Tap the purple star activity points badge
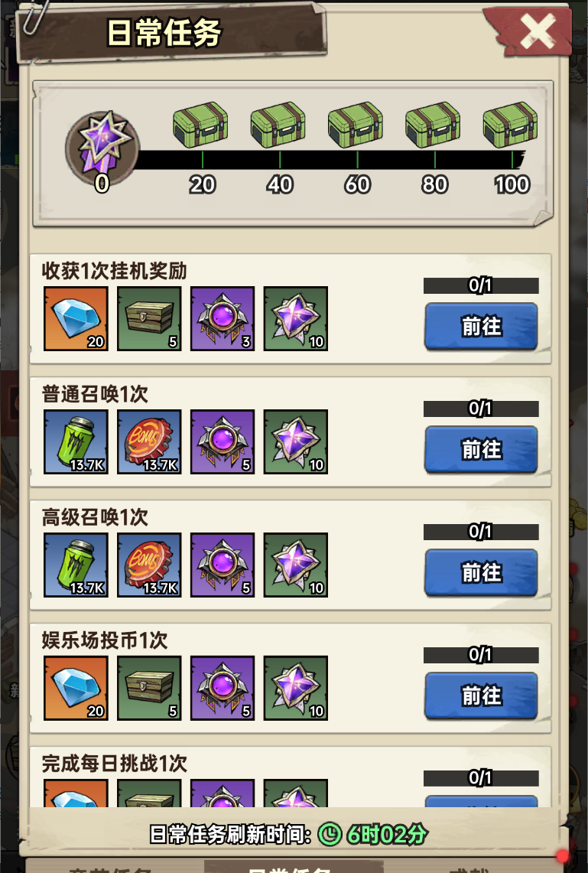This screenshot has height=873, width=588. click(101, 148)
